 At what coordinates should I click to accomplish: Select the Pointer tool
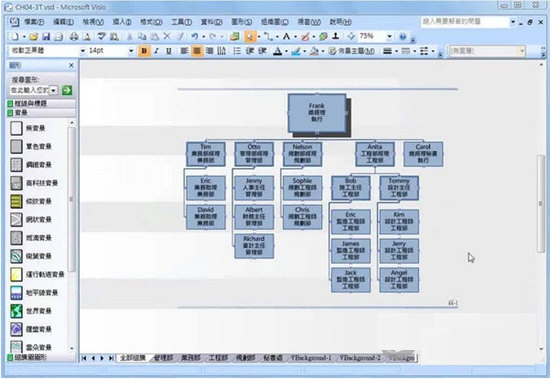tap(249, 36)
